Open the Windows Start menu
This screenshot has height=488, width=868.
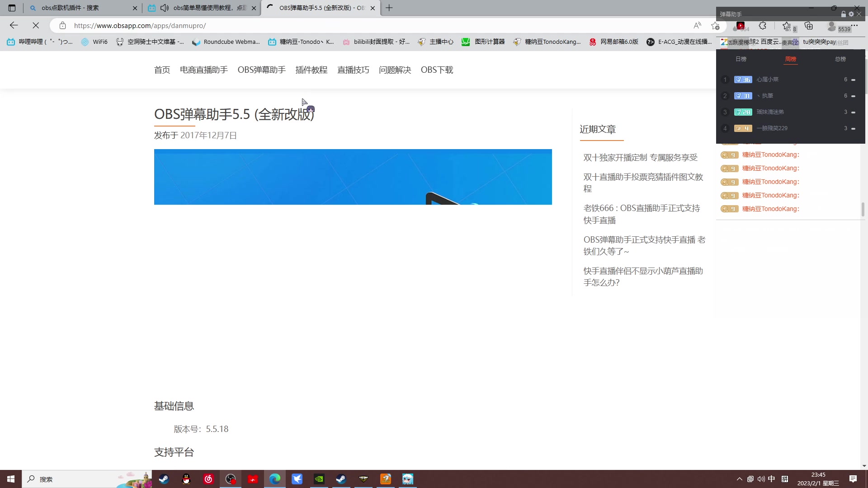point(11,479)
